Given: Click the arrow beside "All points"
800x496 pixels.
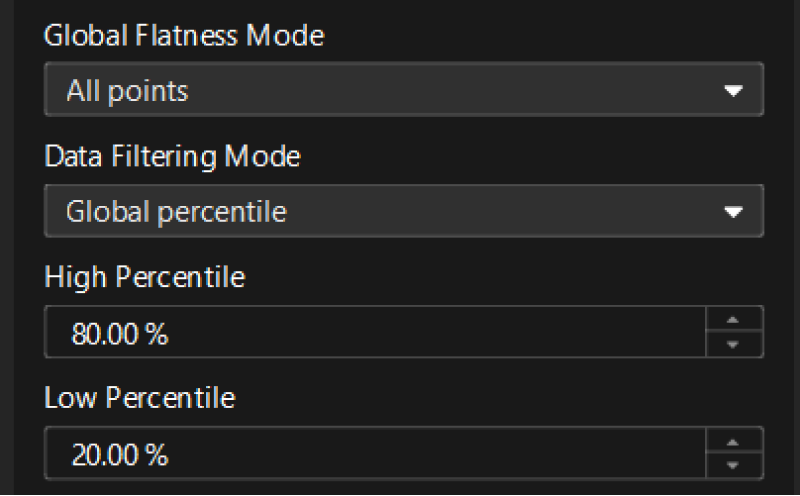Looking at the screenshot, I should [733, 91].
